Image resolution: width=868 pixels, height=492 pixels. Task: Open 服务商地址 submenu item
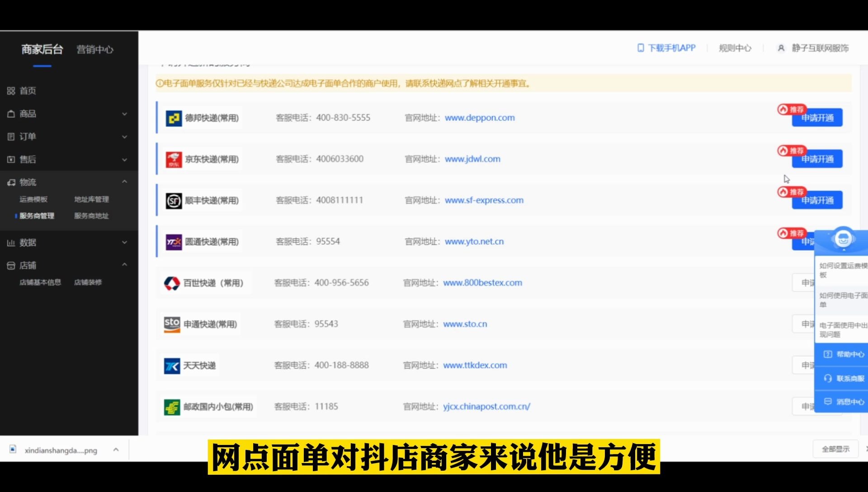click(91, 216)
